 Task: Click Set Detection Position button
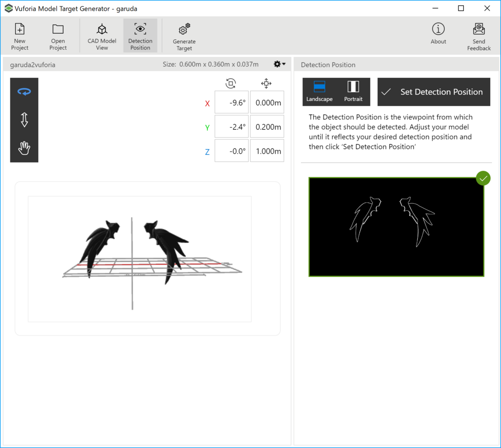pyautogui.click(x=433, y=92)
